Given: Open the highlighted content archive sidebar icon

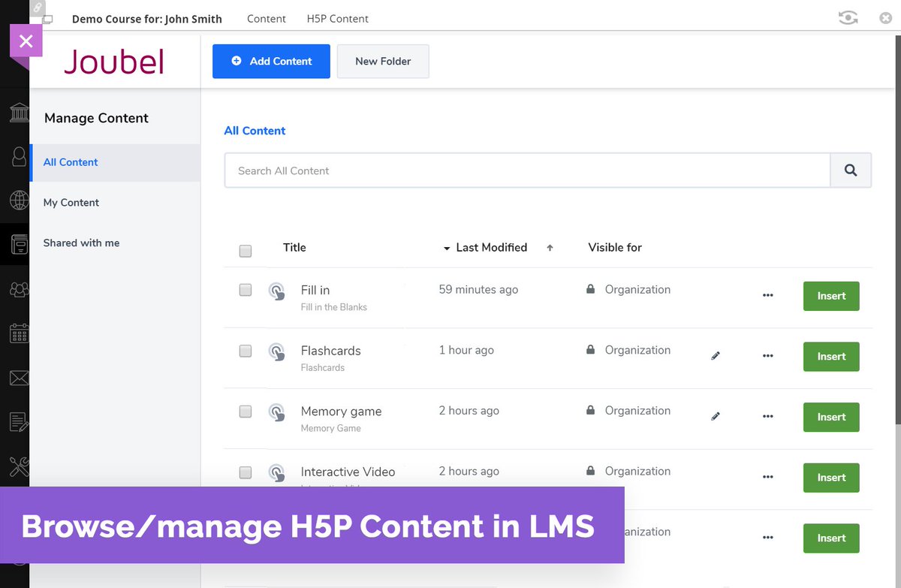Looking at the screenshot, I should [x=19, y=244].
